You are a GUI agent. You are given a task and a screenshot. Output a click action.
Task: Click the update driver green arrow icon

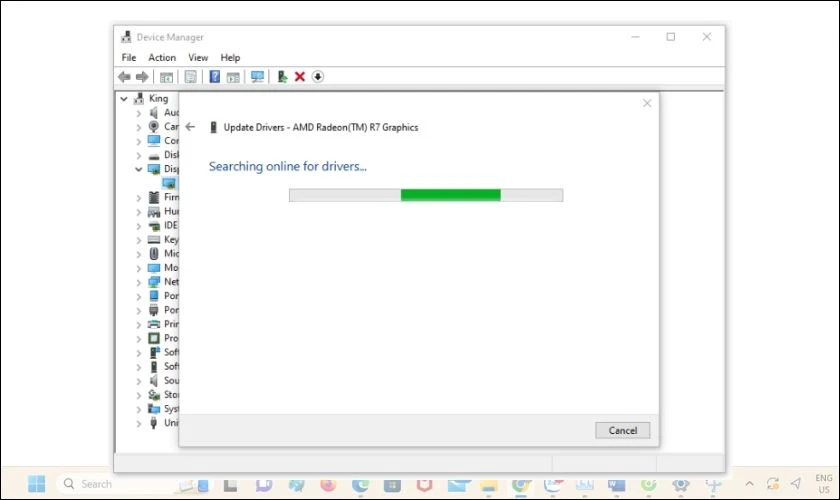[282, 77]
